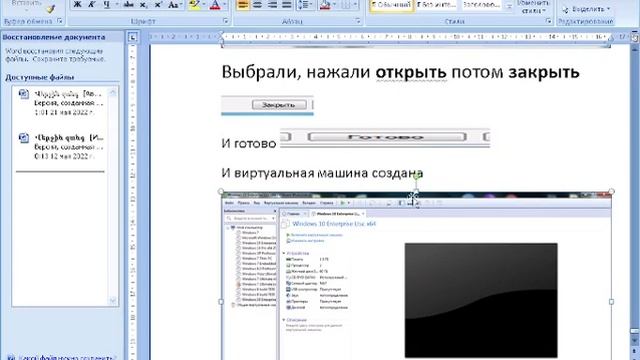Justify the paragraph text

pos(287,4)
